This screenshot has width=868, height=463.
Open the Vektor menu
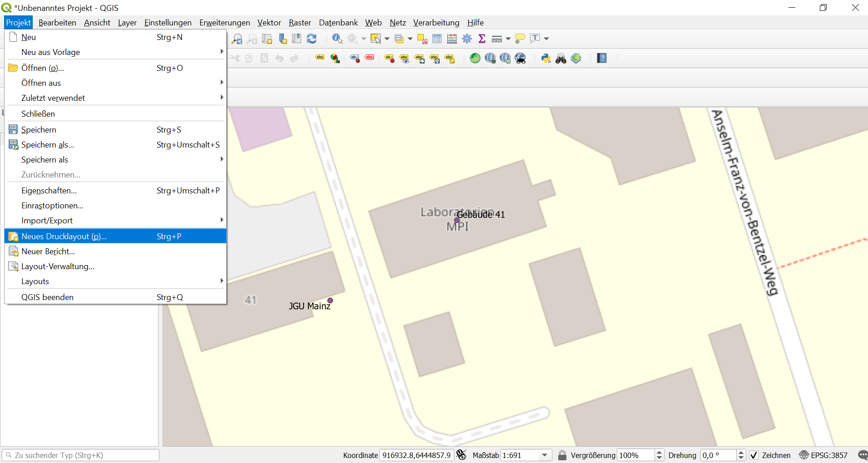[269, 23]
